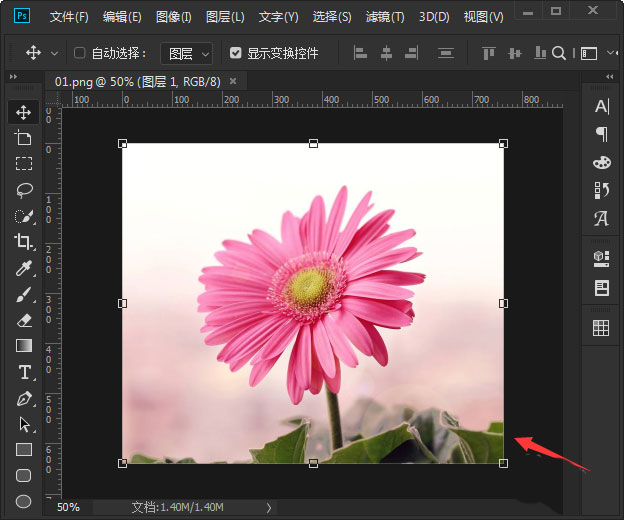
Task: Open the 选择(S) menu
Action: click(332, 17)
